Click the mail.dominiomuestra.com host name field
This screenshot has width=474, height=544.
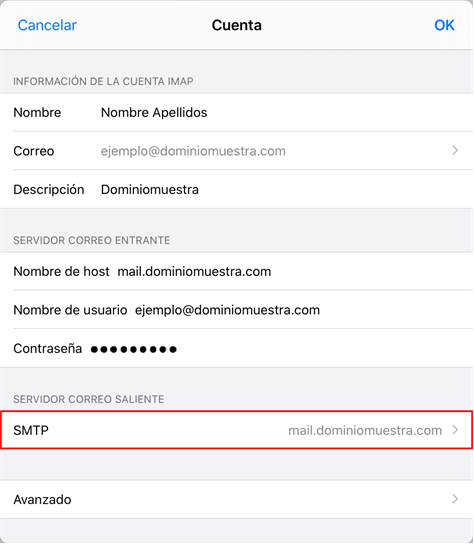pyautogui.click(x=194, y=271)
